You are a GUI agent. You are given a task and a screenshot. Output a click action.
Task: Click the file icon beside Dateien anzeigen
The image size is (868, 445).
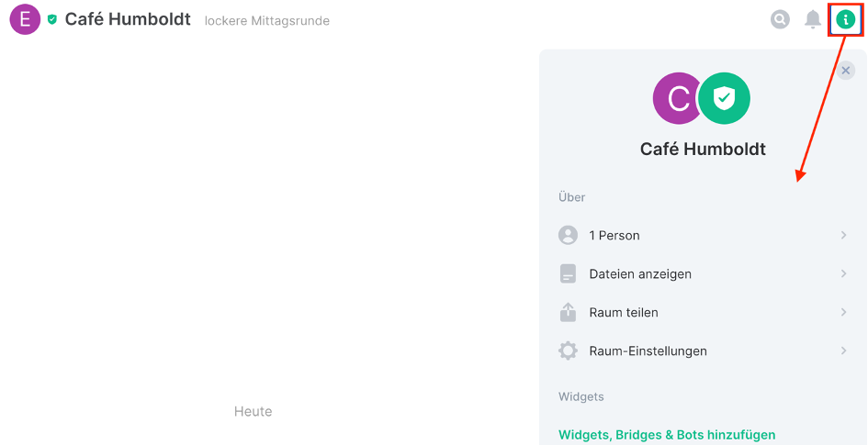pyautogui.click(x=568, y=274)
